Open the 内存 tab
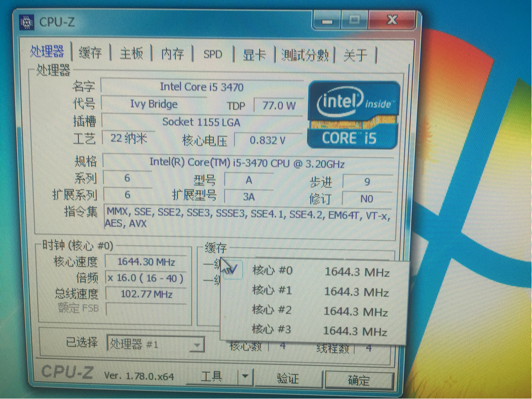Image resolution: width=532 pixels, height=399 pixels. tap(172, 54)
